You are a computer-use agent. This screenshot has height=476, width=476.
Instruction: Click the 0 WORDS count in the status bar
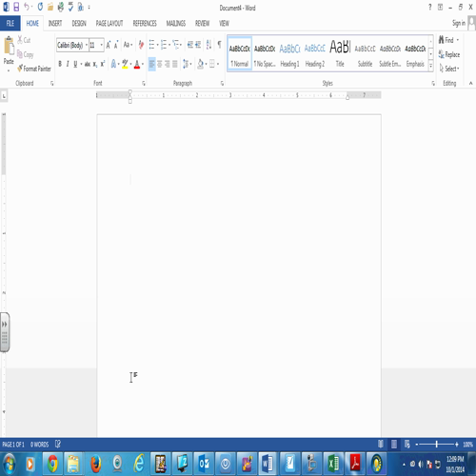(39, 445)
